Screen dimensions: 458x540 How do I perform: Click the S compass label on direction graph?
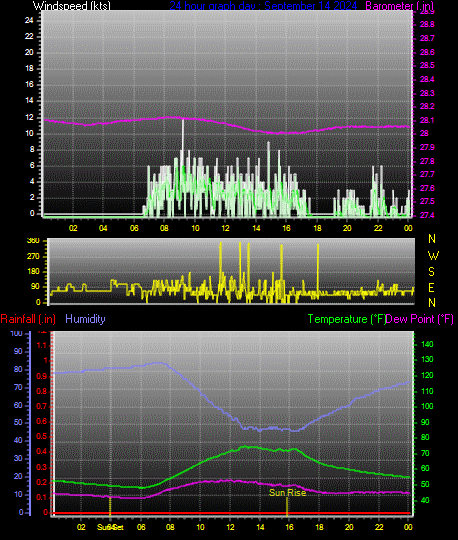point(431,272)
